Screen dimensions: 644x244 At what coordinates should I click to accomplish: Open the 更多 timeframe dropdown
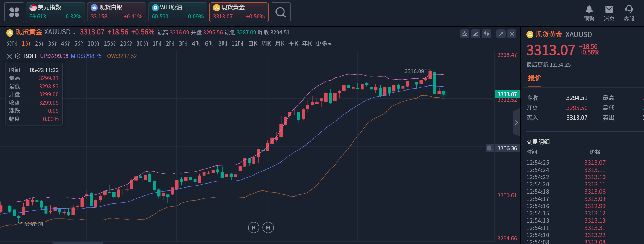coord(323,43)
